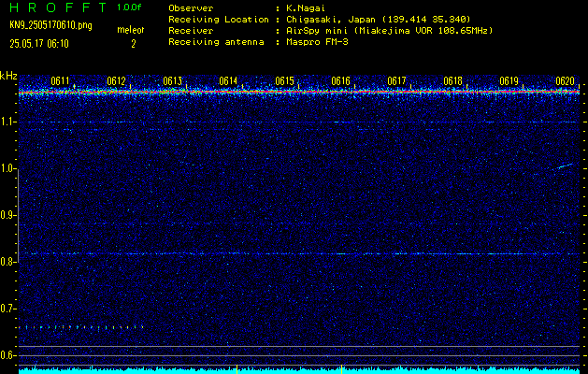
Task: Click the meteor label
Action: coord(131,30)
